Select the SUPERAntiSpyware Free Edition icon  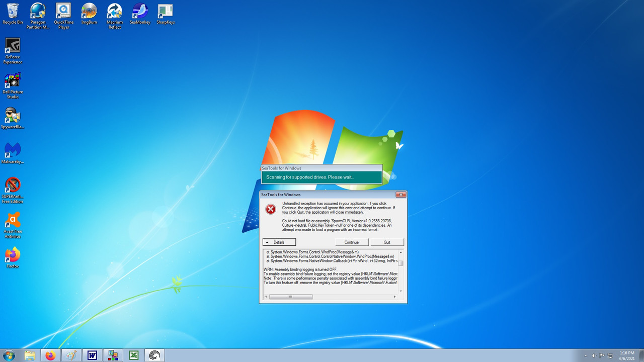(13, 190)
